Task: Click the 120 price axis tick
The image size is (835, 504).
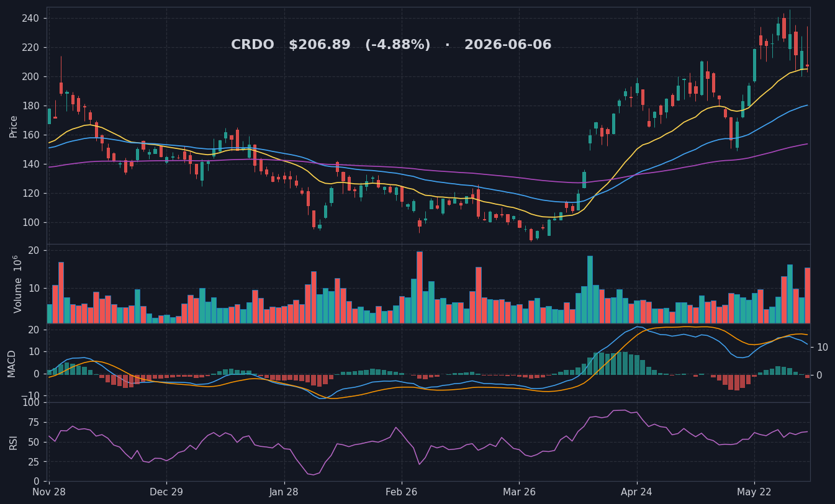Action: coord(30,194)
